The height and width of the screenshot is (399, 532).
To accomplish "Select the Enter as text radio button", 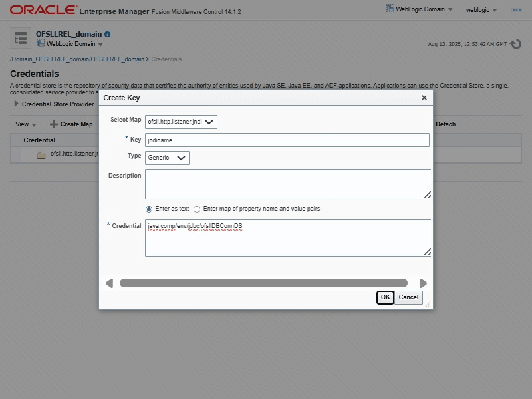I will (148, 209).
